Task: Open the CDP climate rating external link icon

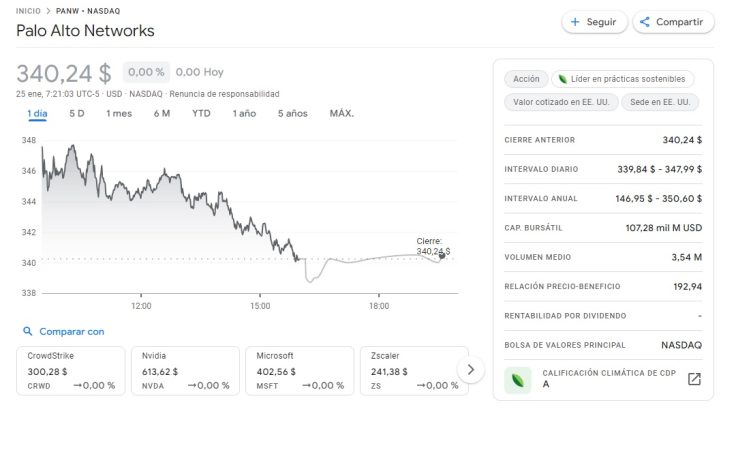Action: 694,379
